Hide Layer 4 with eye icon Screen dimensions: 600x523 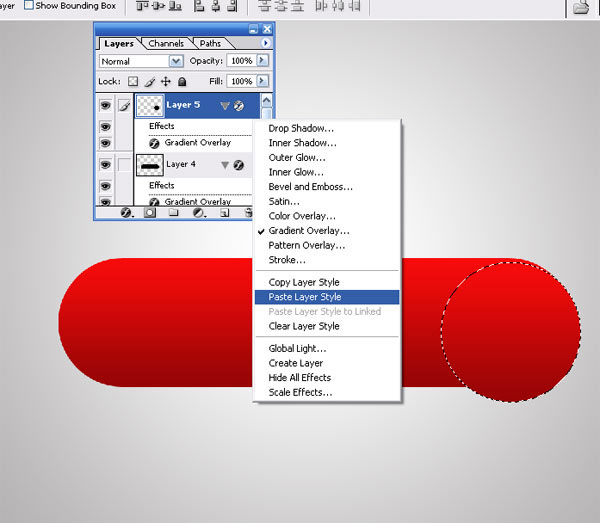(x=105, y=164)
